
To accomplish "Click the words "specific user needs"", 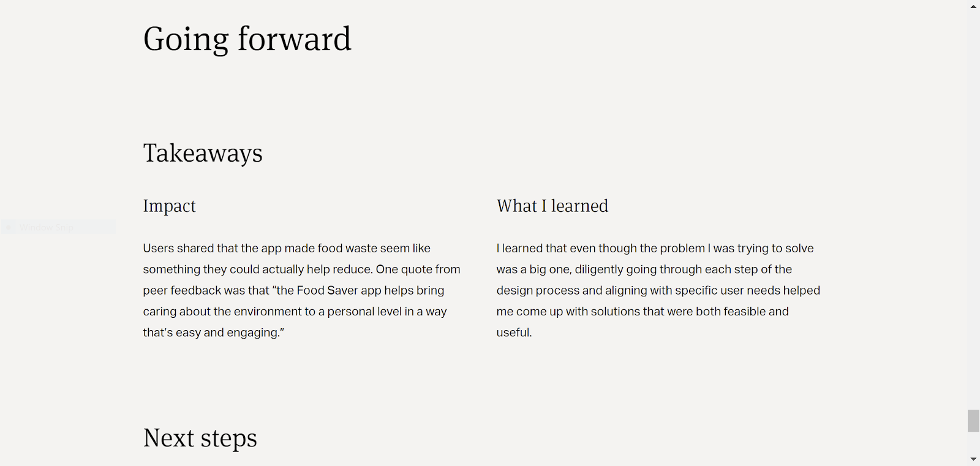I will pyautogui.click(x=714, y=290).
